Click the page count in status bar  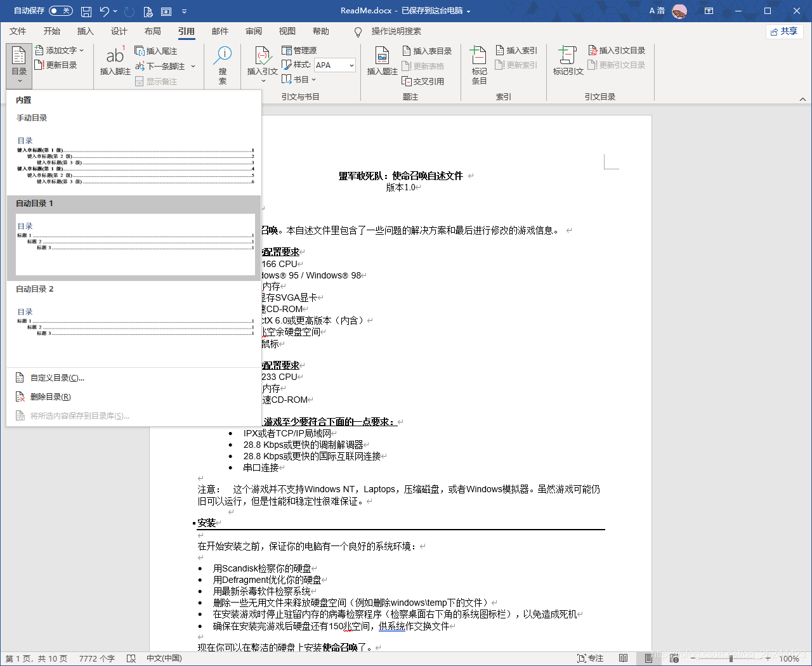pyautogui.click(x=37, y=658)
